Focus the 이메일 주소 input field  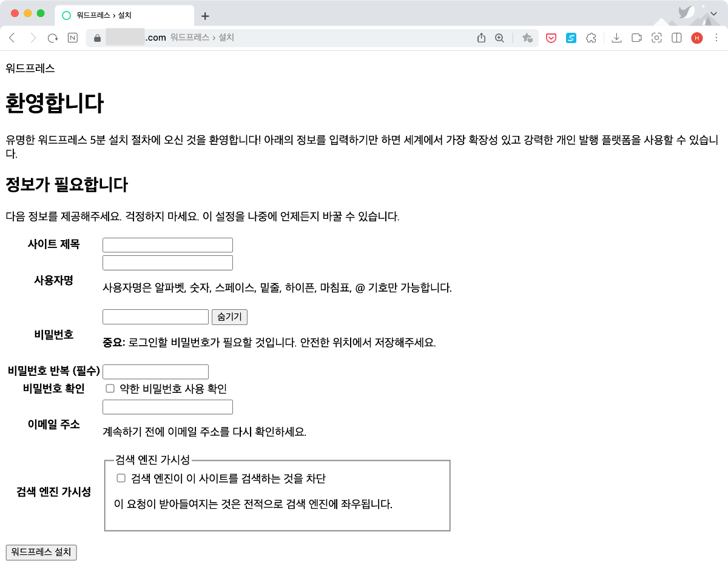click(168, 407)
